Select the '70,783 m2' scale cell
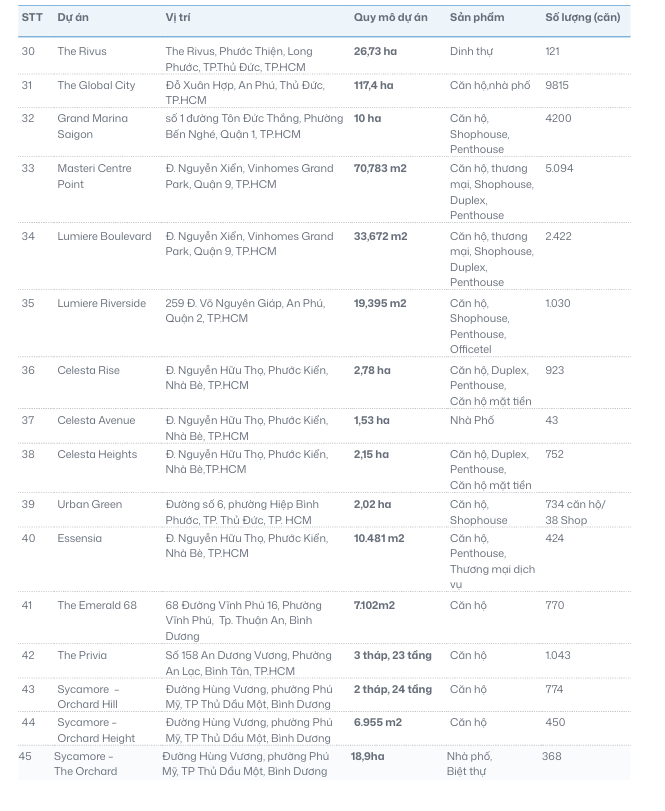This screenshot has height=811, width=665. coord(380,168)
